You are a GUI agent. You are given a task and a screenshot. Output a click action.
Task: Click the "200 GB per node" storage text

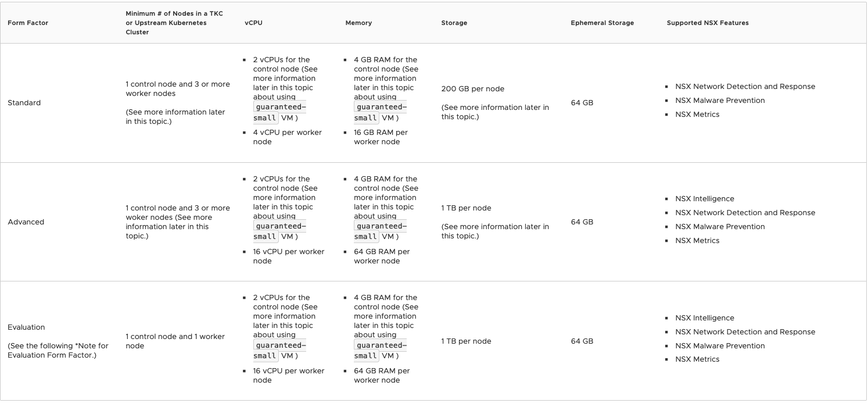pos(472,89)
